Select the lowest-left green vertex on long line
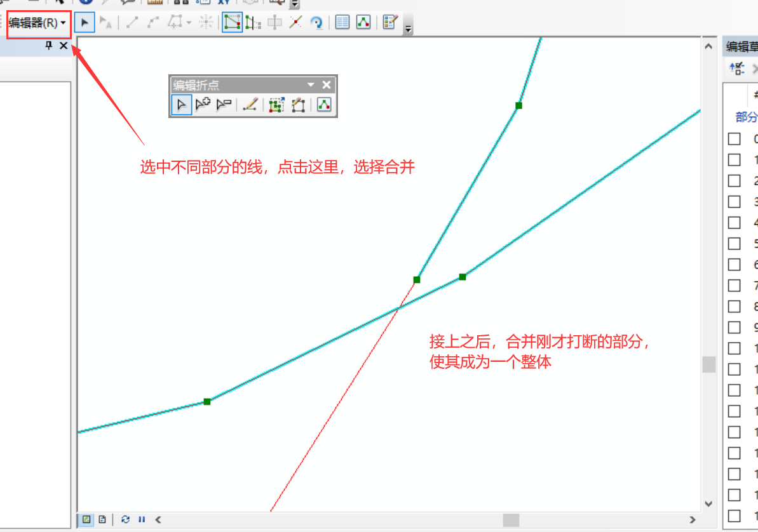Screen dimensions: 758x532 (207, 401)
